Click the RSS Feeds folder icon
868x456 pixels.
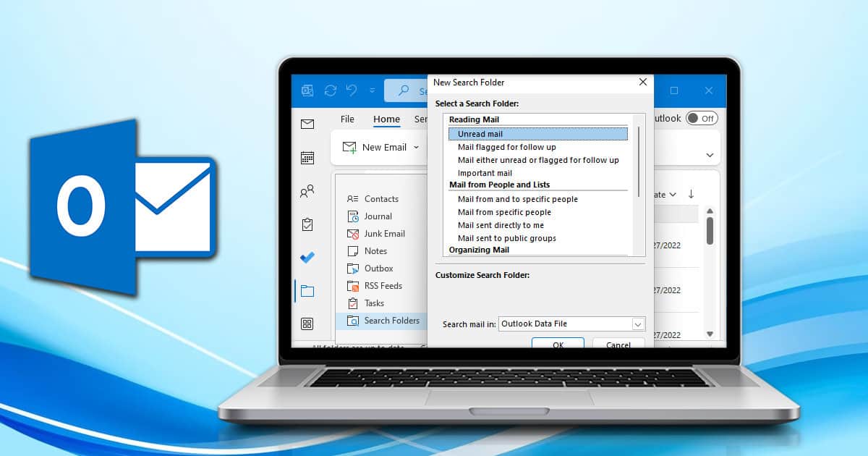pyautogui.click(x=353, y=286)
